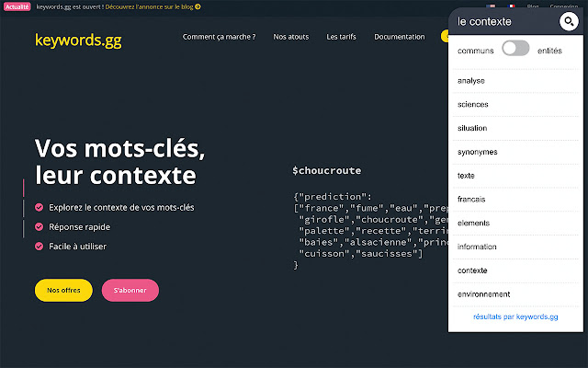The image size is (588, 368).
Task: Click the pink 'Actualité' badge
Action: 17,6
